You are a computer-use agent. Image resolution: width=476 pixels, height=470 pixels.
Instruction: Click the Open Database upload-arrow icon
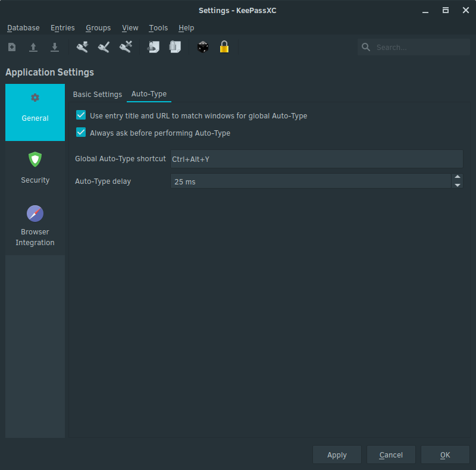pos(33,47)
